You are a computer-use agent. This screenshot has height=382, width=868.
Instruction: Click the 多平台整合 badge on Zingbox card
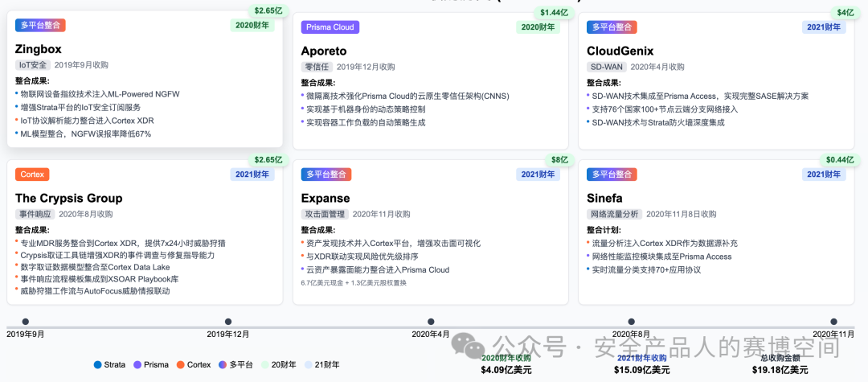coord(40,25)
